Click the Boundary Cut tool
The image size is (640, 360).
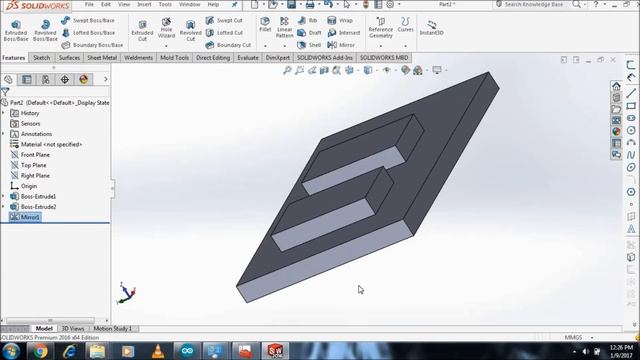tap(228, 45)
